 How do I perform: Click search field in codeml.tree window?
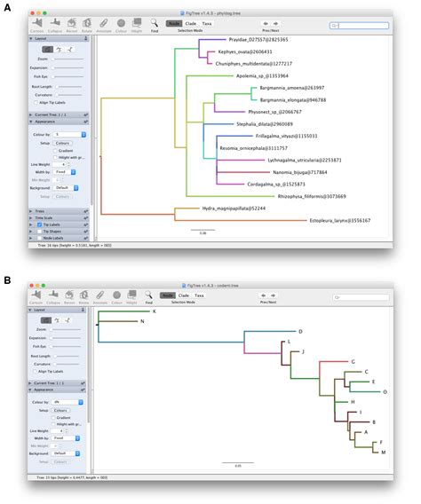361,297
